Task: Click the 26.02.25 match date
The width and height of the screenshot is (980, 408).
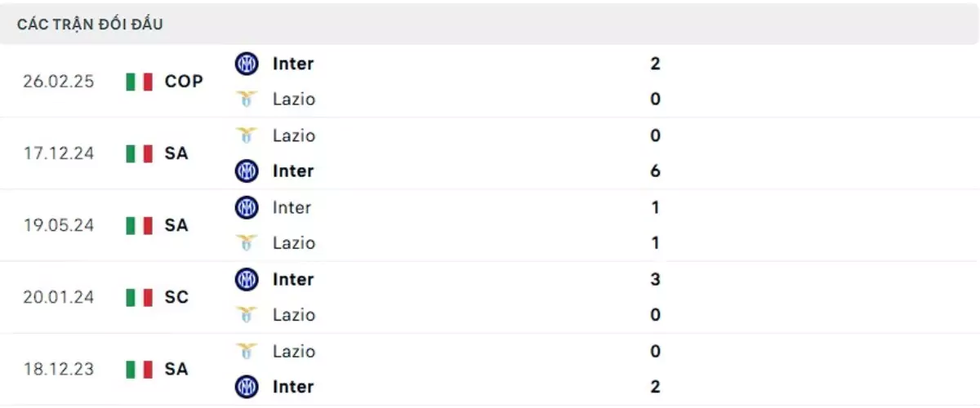Action: pos(59,82)
